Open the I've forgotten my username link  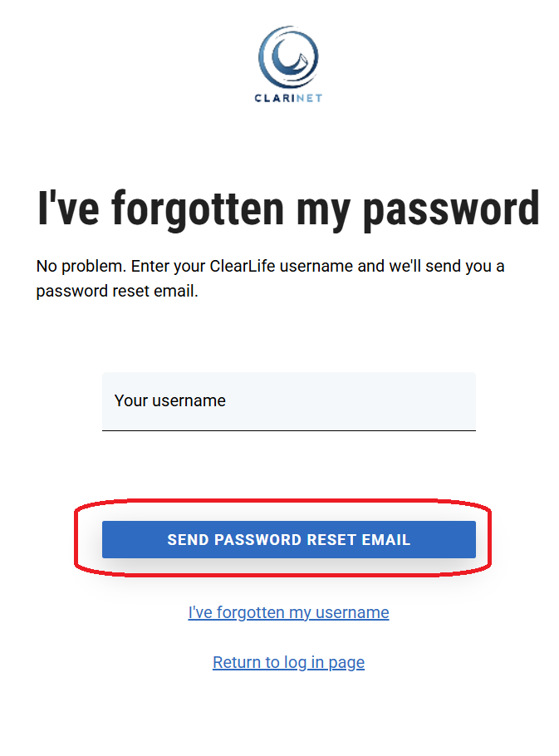(288, 613)
